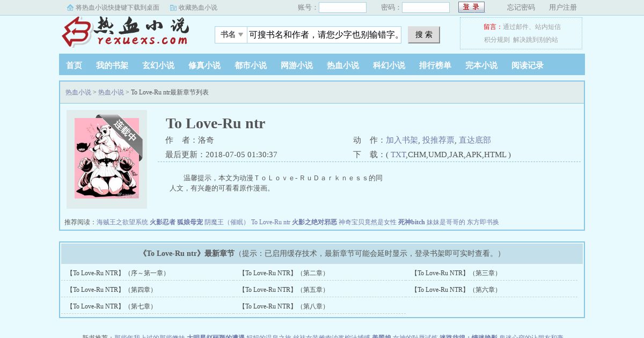Go to 首页 in navigation bar

coord(74,65)
